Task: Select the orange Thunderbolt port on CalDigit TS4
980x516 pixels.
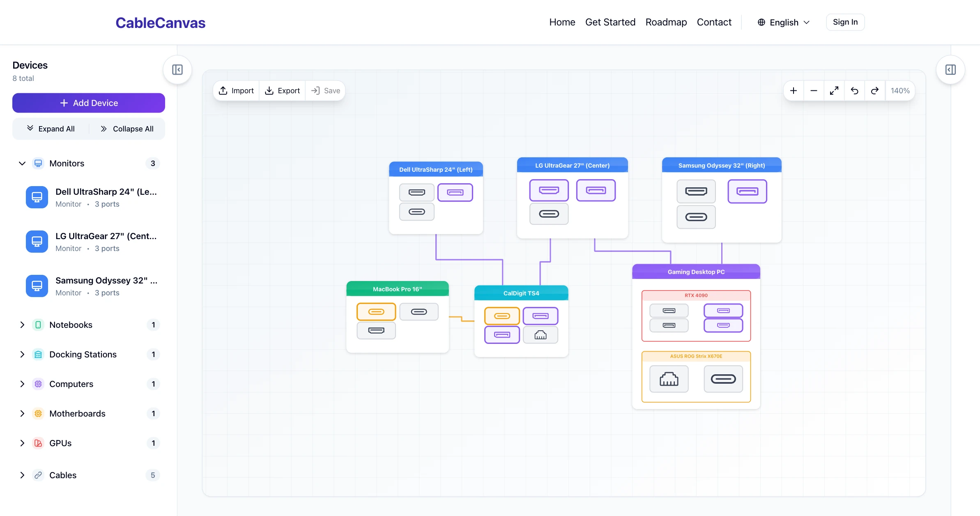Action: [502, 316]
